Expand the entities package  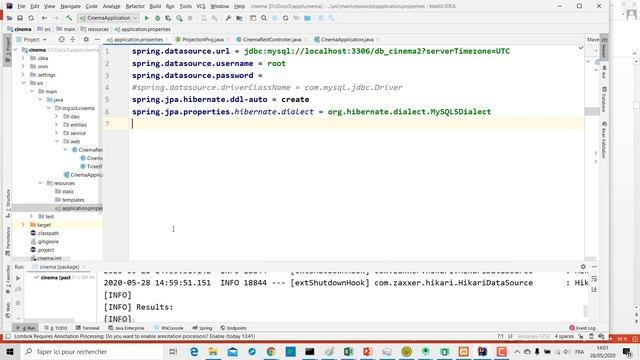tap(57, 124)
